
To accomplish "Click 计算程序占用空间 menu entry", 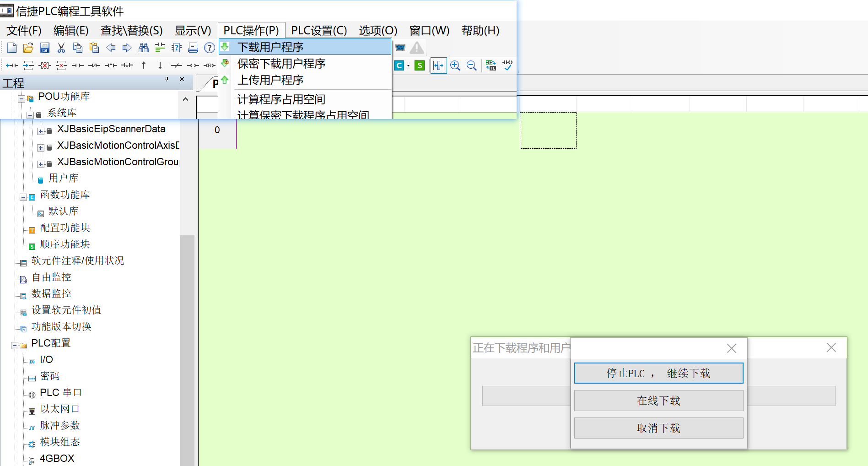I will tap(305, 99).
